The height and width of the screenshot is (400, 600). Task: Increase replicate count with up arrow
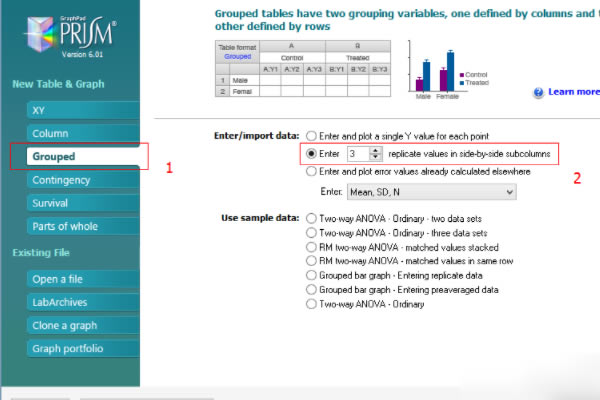tap(376, 150)
